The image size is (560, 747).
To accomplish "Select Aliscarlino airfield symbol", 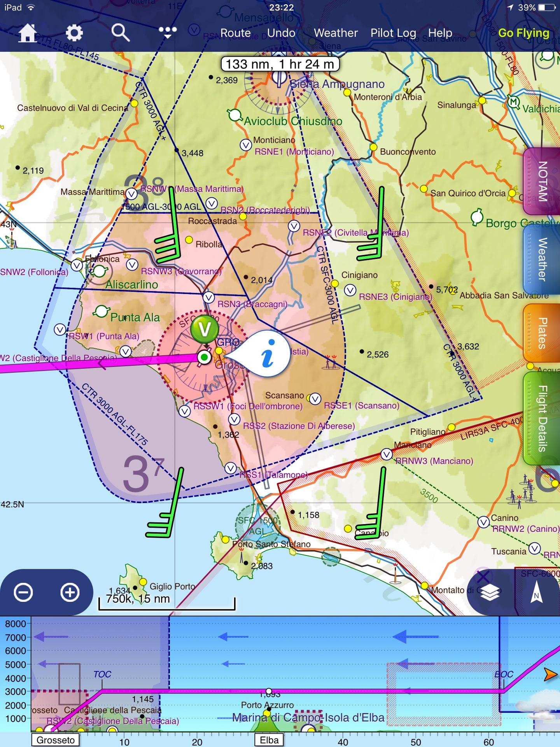I will [x=99, y=271].
